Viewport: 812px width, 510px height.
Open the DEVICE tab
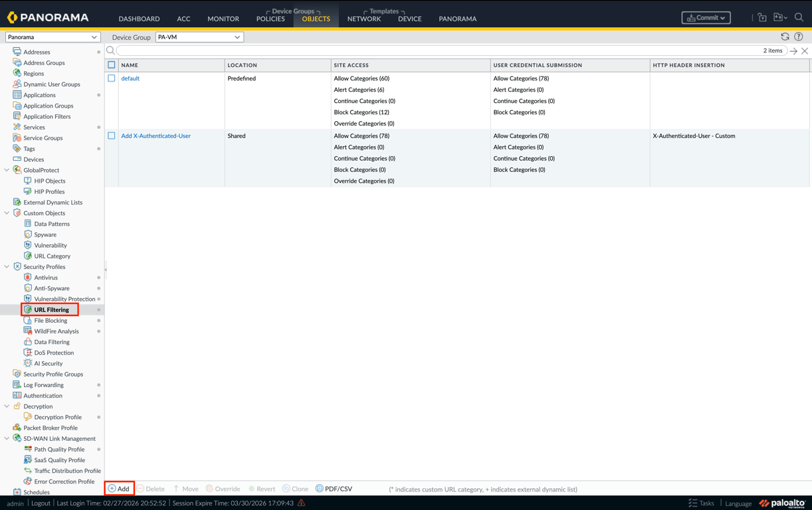[410, 19]
